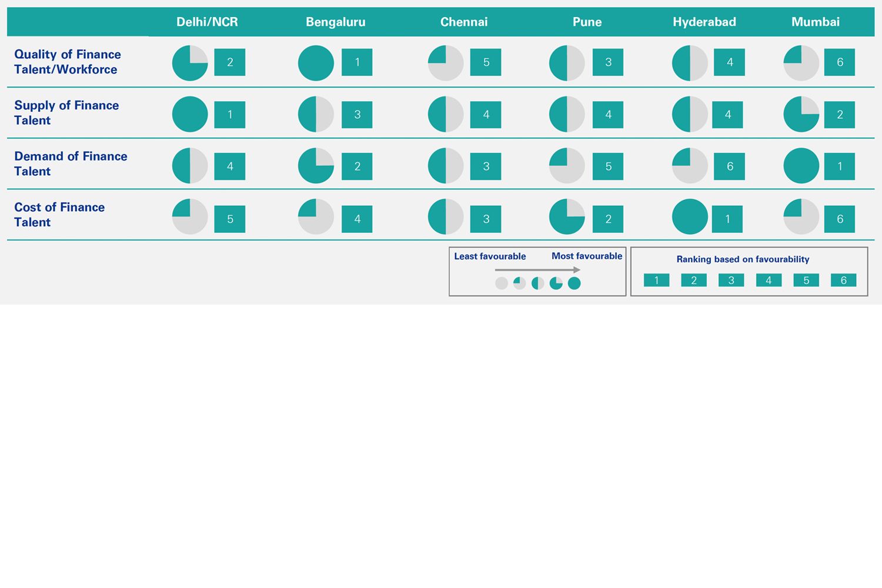Screen dimensions: 882x588
Task: Click Bengaluru's full pie for Quality of Finance Talent
Action: coord(316,63)
